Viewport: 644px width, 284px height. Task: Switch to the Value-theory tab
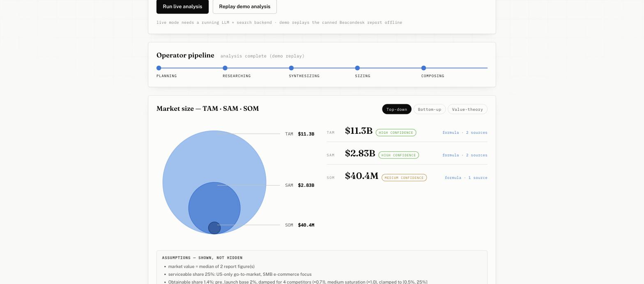click(x=467, y=109)
